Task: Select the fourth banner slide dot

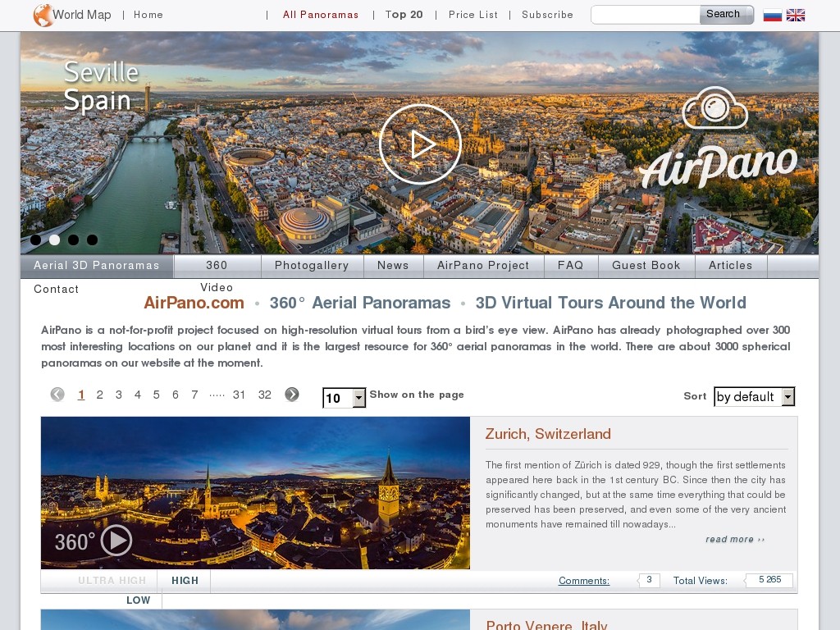Action: click(92, 240)
